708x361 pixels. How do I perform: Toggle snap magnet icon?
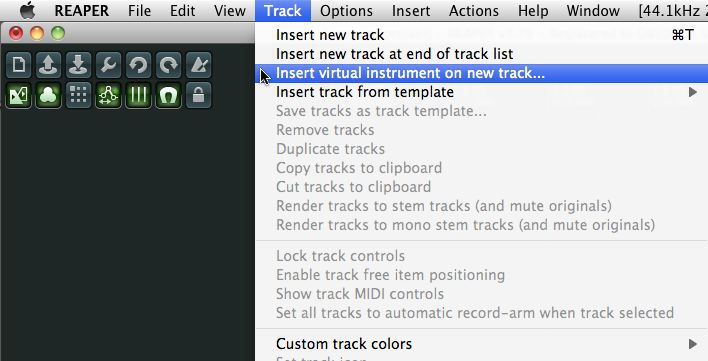pos(168,95)
